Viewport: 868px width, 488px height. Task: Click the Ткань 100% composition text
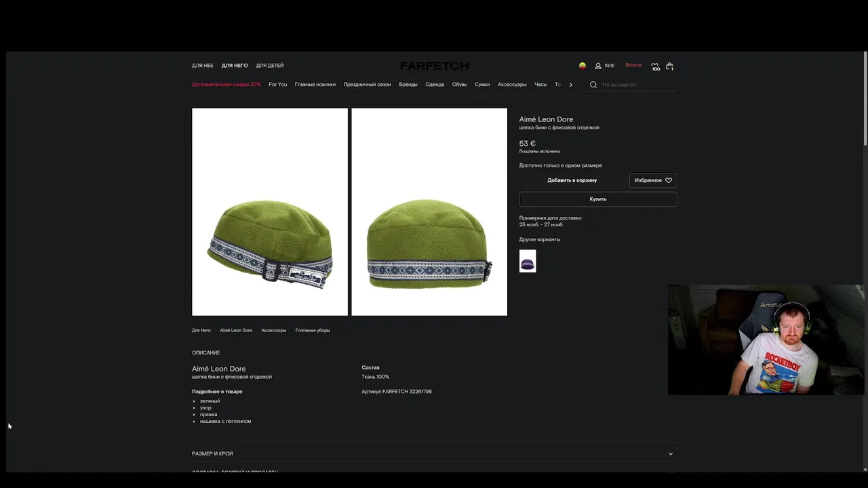coord(376,377)
